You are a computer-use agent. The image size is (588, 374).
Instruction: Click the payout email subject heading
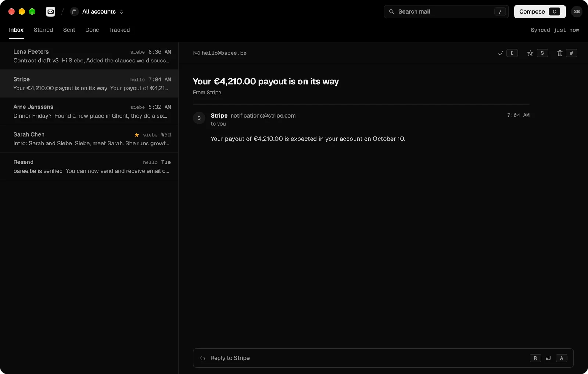[266, 82]
